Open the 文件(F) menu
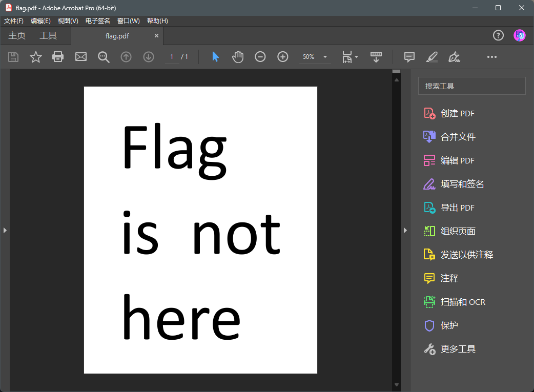Screen dimensions: 534x392 (14, 21)
